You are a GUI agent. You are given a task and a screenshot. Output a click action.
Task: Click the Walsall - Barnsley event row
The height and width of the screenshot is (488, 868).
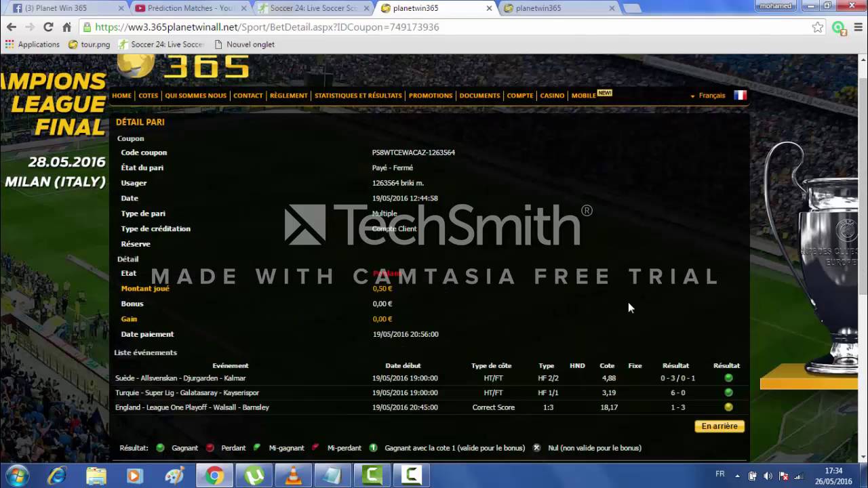pyautogui.click(x=429, y=407)
